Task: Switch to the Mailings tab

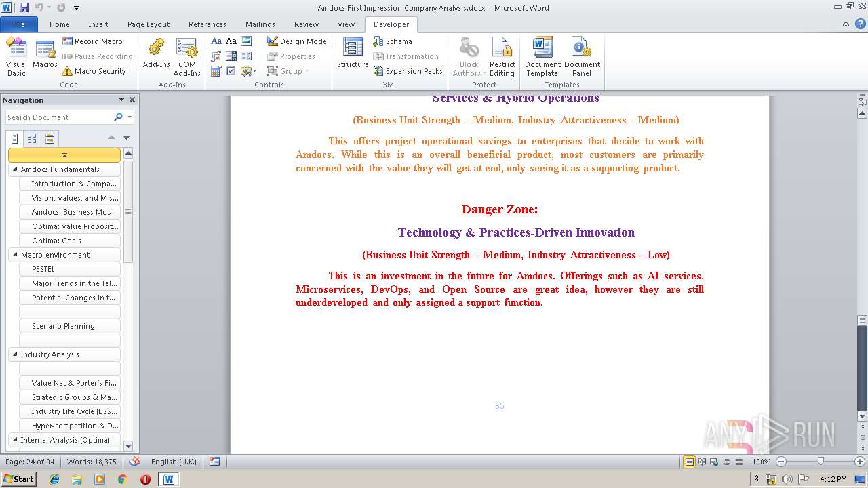Action: point(260,24)
